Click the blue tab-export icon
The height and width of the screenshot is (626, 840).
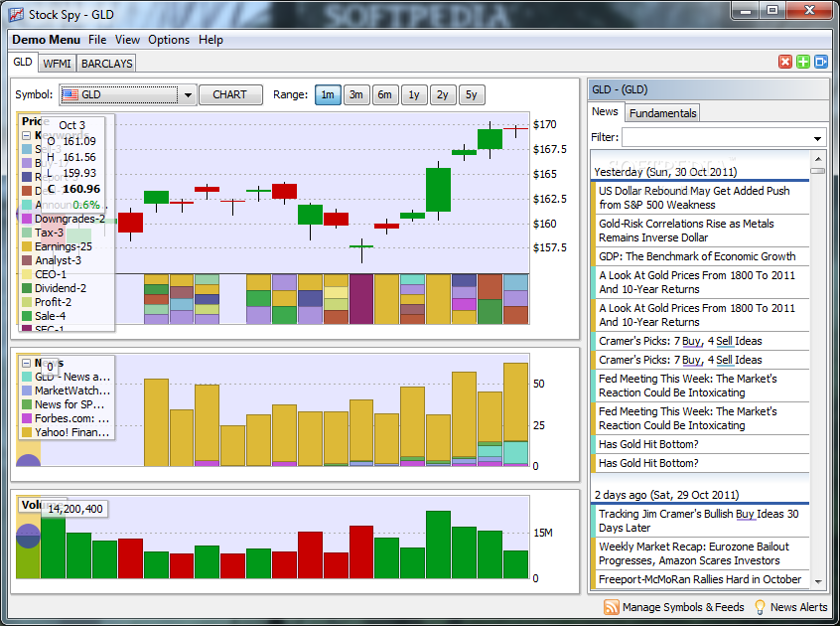(821, 62)
